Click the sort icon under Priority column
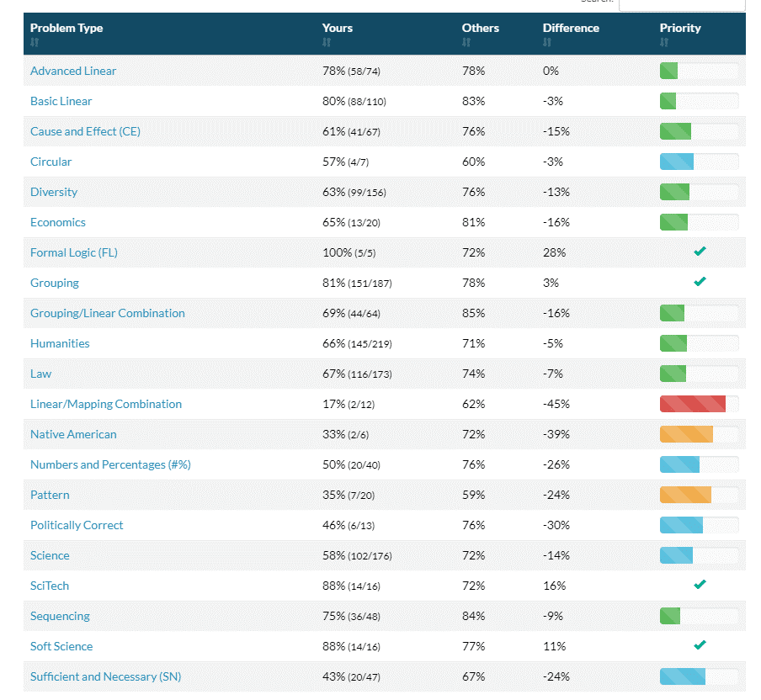This screenshot has height=700, width=761. 663,40
